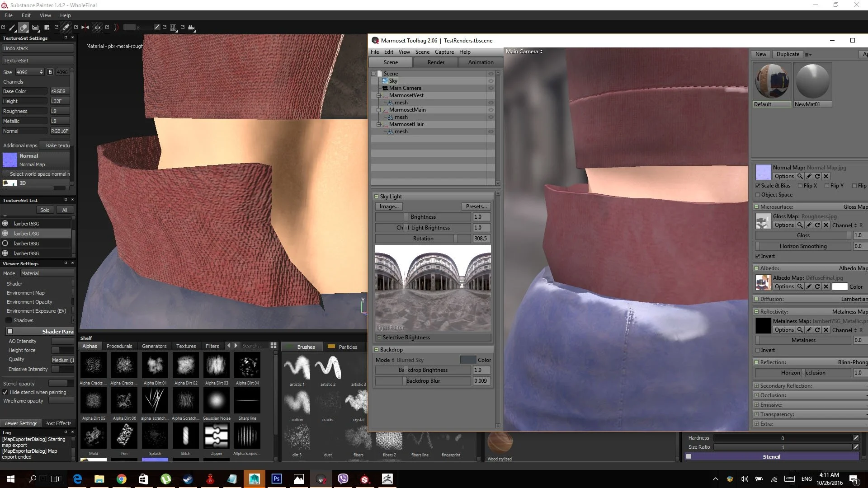Open File Explorer from the taskbar
Image resolution: width=868 pixels, height=488 pixels.
(99, 479)
